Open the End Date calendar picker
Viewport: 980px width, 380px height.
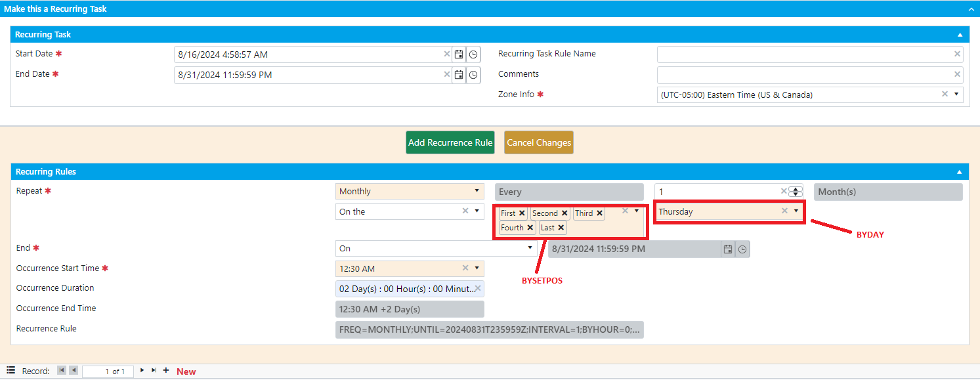[459, 75]
